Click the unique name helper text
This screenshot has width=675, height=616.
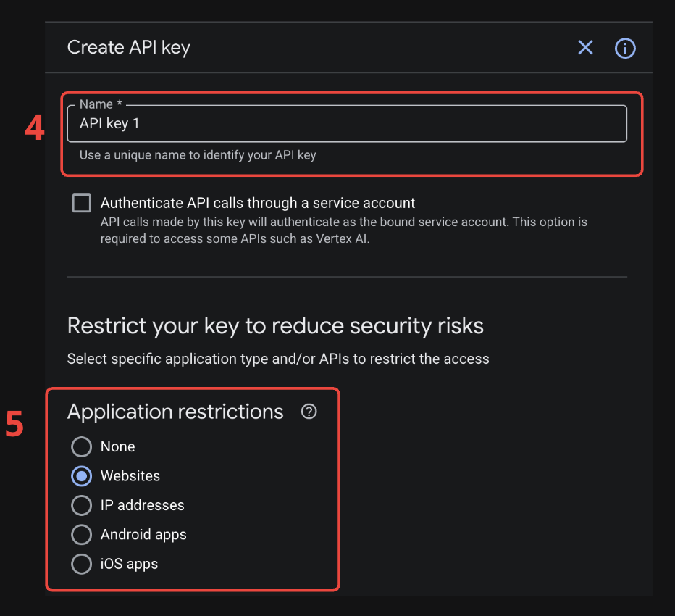coord(198,154)
